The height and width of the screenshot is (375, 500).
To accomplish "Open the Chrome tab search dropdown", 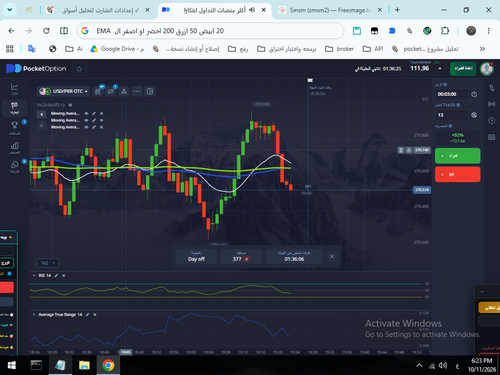I will pos(10,10).
